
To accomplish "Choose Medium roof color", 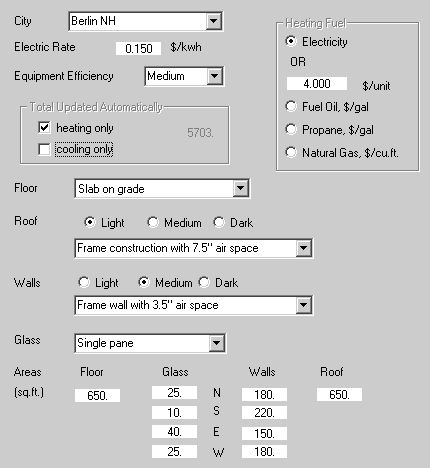I will [x=153, y=222].
